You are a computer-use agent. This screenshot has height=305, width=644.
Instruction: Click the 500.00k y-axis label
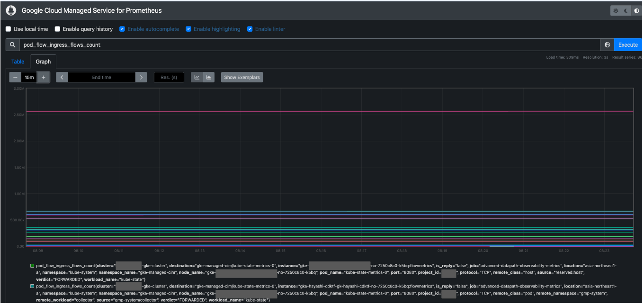click(17, 220)
